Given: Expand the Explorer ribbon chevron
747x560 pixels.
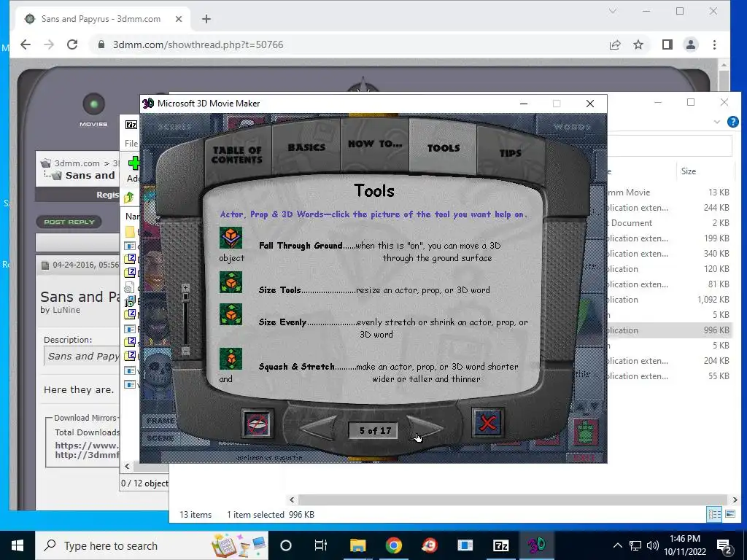Looking at the screenshot, I should coord(716,122).
